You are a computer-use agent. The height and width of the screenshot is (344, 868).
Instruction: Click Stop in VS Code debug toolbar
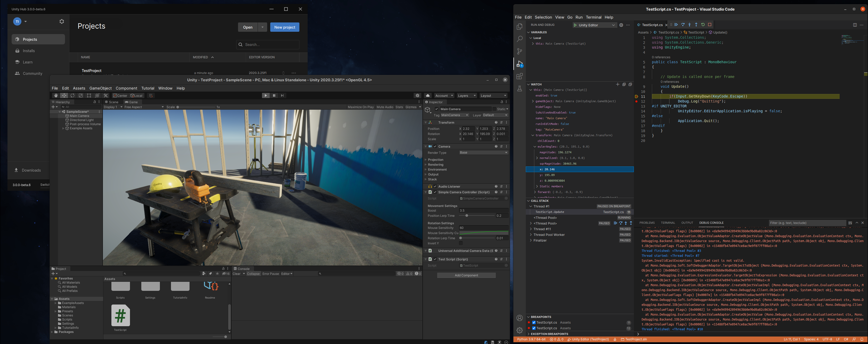click(710, 25)
